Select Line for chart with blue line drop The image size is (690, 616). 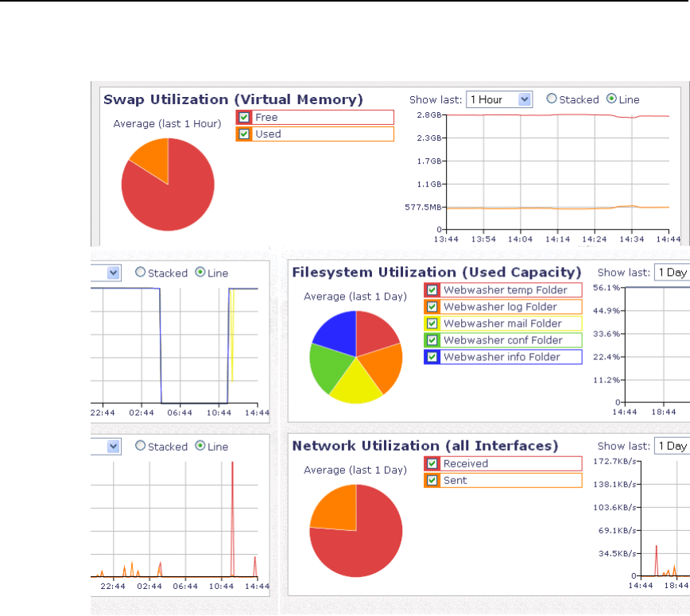[x=200, y=273]
